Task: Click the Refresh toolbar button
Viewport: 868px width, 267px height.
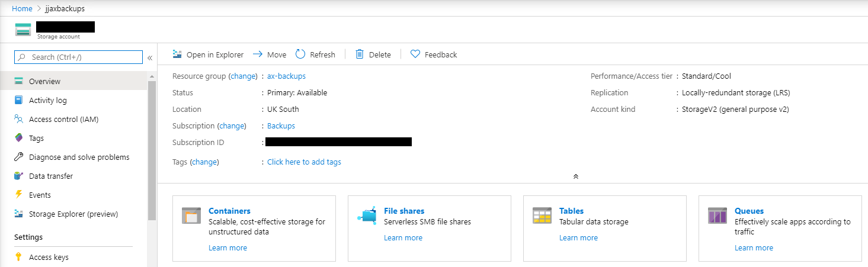Action: click(315, 54)
